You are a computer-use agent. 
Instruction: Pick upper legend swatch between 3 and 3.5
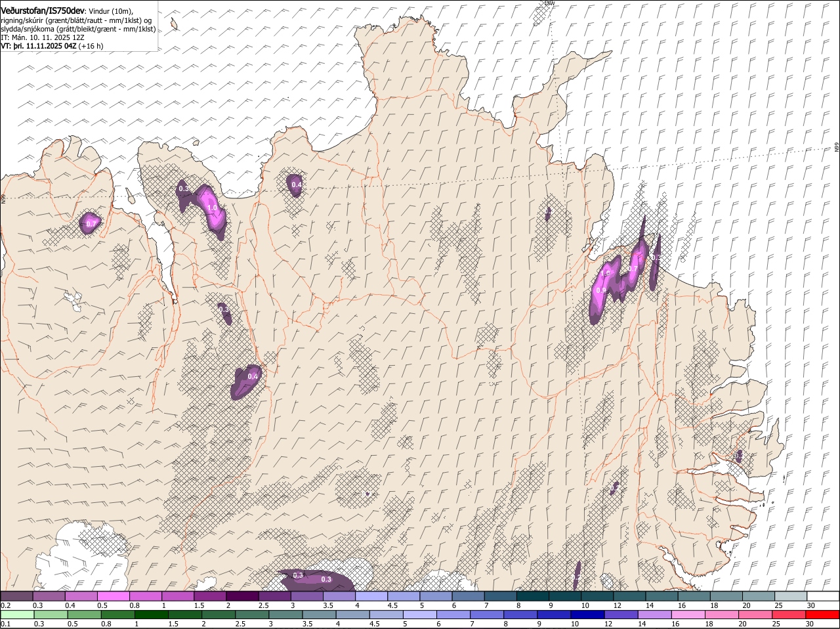(x=307, y=596)
